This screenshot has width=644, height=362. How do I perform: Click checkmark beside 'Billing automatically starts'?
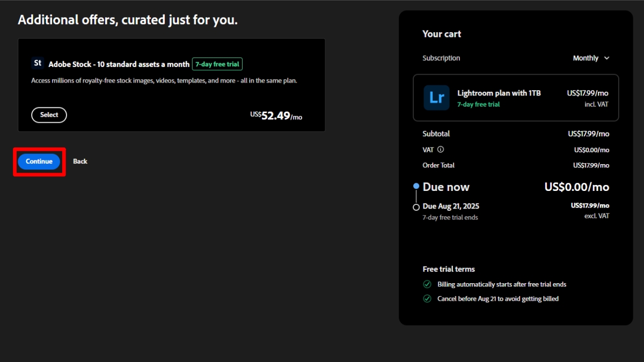pyautogui.click(x=427, y=284)
